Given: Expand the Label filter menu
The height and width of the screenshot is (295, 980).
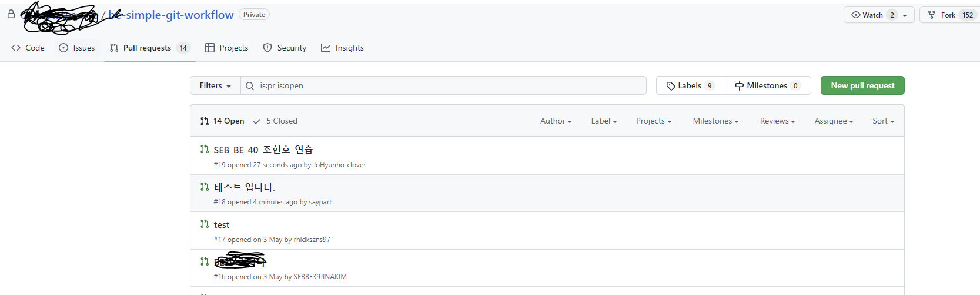Looking at the screenshot, I should (x=604, y=121).
